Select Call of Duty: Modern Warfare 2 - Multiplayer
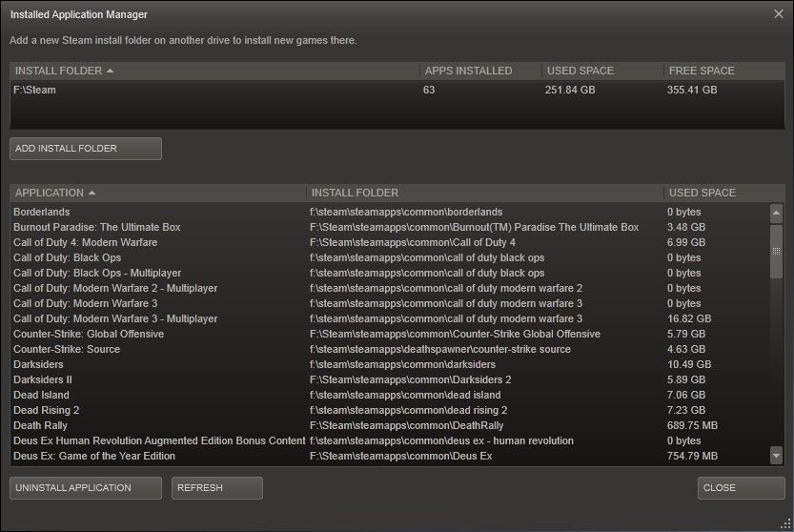This screenshot has height=532, width=794. pos(390,288)
